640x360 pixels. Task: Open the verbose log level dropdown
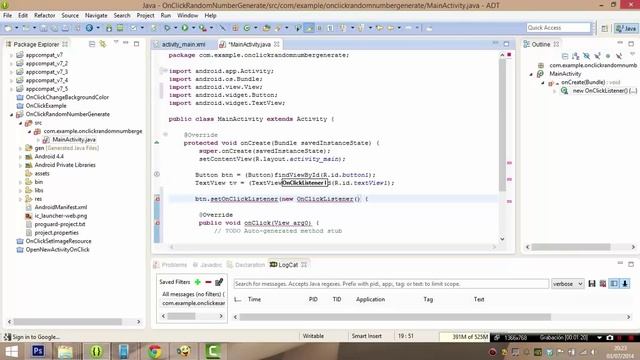[568, 284]
